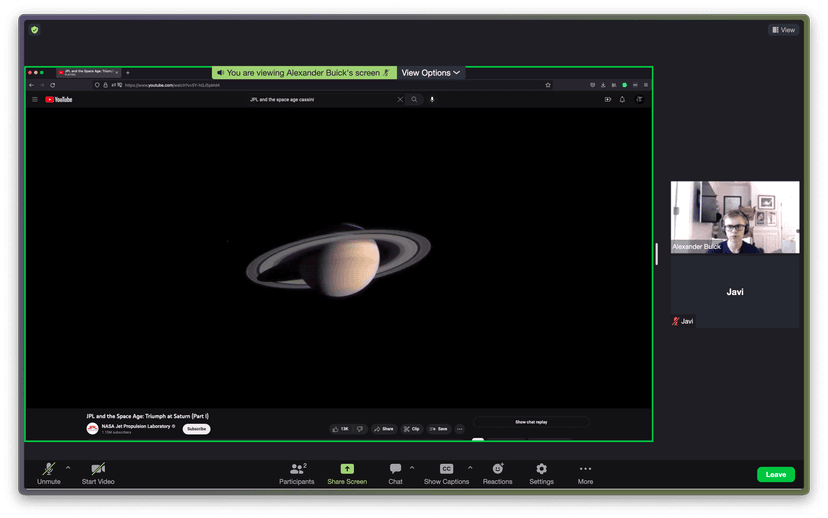Expand caption options arrow beside Show Captions

(x=470, y=467)
